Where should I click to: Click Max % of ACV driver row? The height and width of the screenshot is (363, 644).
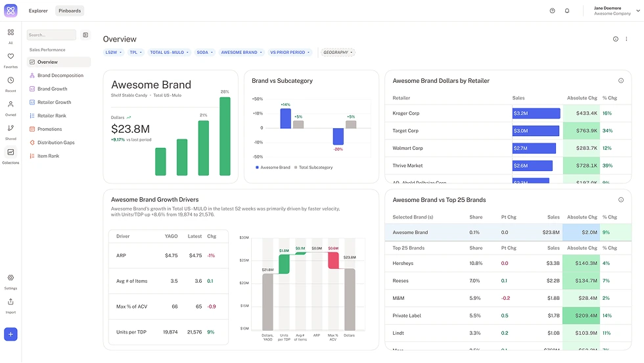pyautogui.click(x=168, y=306)
